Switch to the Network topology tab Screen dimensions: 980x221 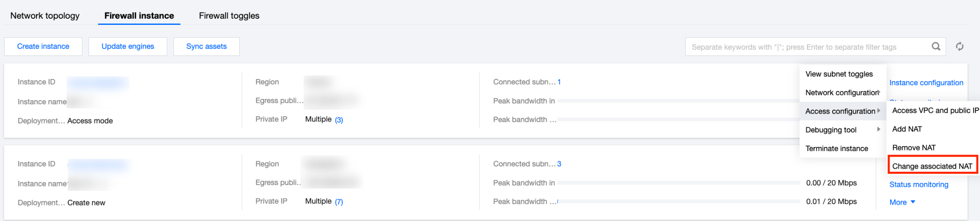click(45, 16)
